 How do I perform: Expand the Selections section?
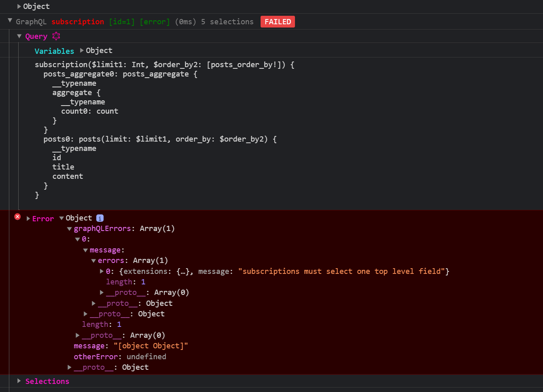tap(19, 381)
